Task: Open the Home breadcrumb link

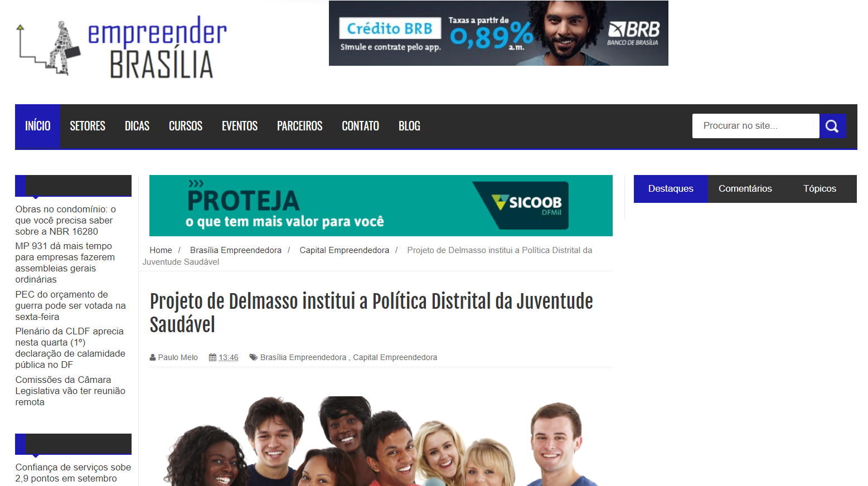Action: [x=161, y=250]
